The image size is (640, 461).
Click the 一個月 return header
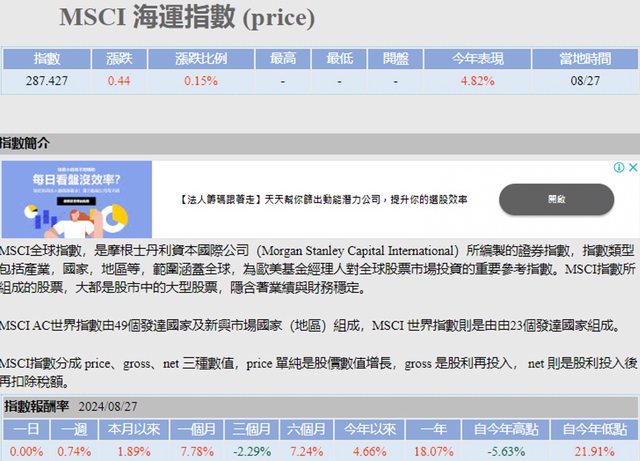pos(197,429)
